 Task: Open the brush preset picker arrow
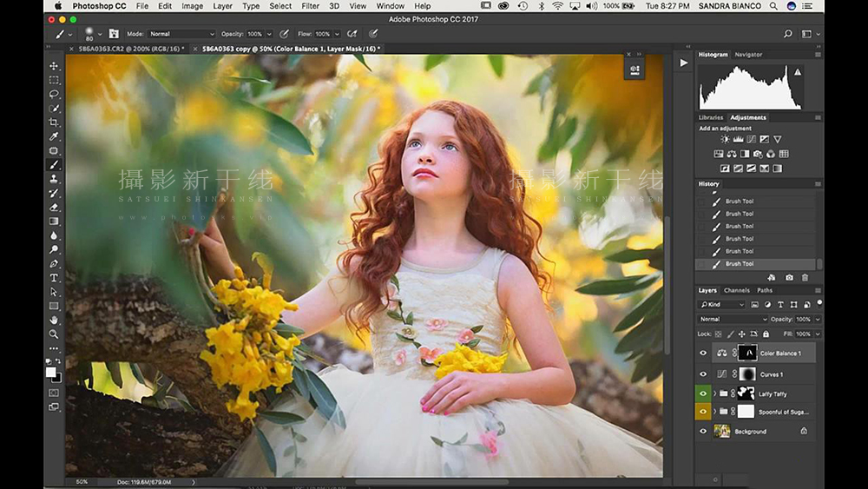[x=100, y=34]
